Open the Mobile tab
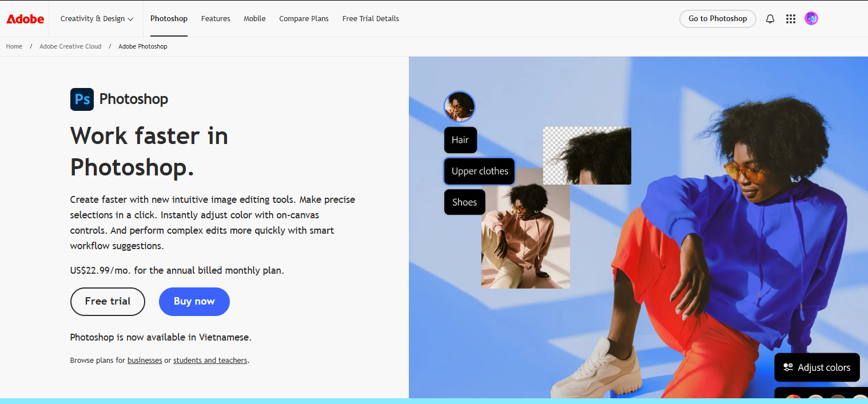The image size is (868, 404). click(254, 19)
